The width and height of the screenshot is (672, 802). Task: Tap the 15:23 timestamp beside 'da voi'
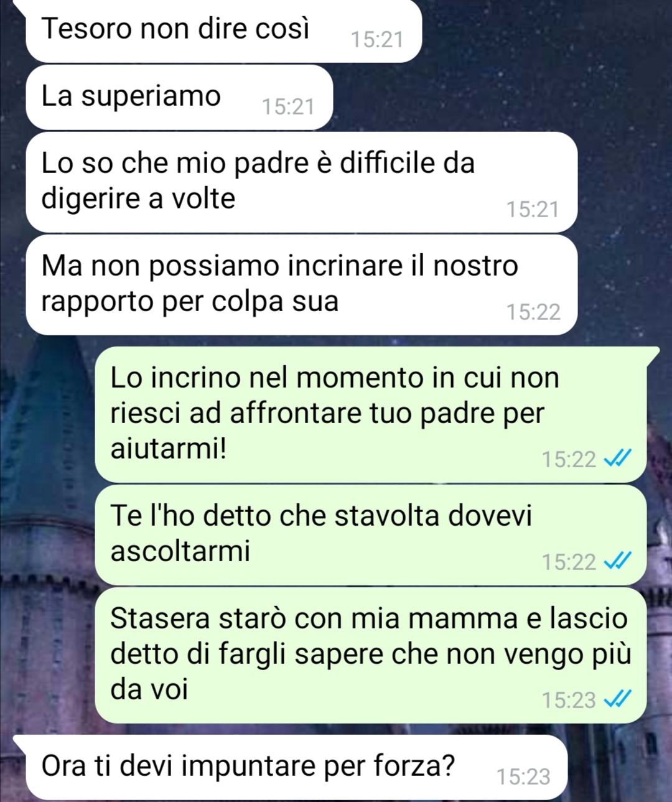[x=569, y=700]
